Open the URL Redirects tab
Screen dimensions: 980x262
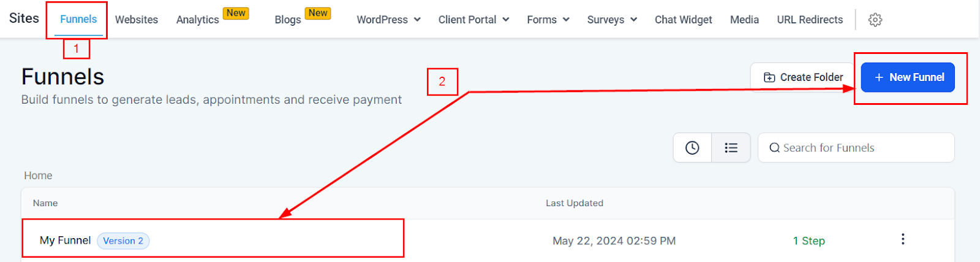810,20
